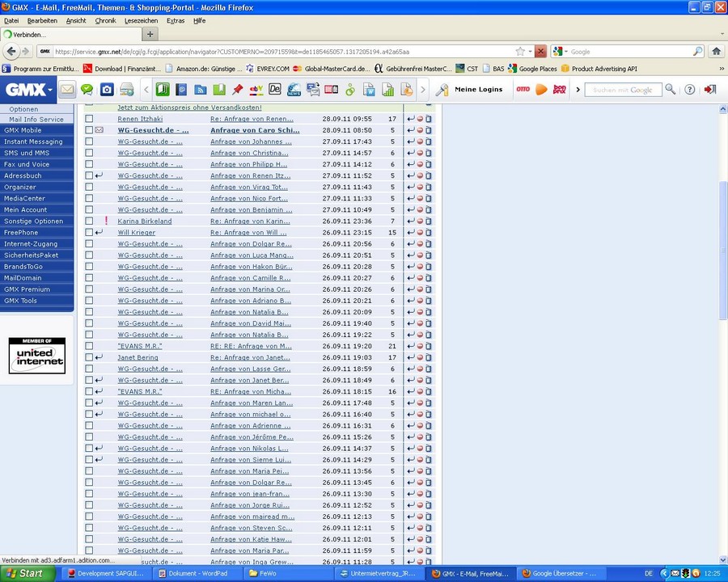Delete the Karina Birkeland email via trash icon

pyautogui.click(x=429, y=221)
